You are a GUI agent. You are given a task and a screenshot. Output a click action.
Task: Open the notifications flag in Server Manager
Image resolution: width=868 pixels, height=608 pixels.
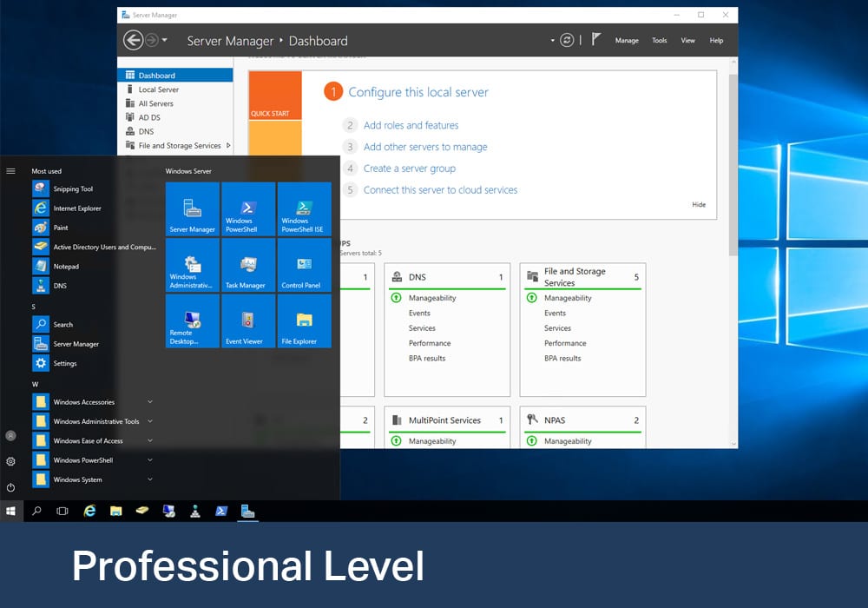(x=595, y=39)
